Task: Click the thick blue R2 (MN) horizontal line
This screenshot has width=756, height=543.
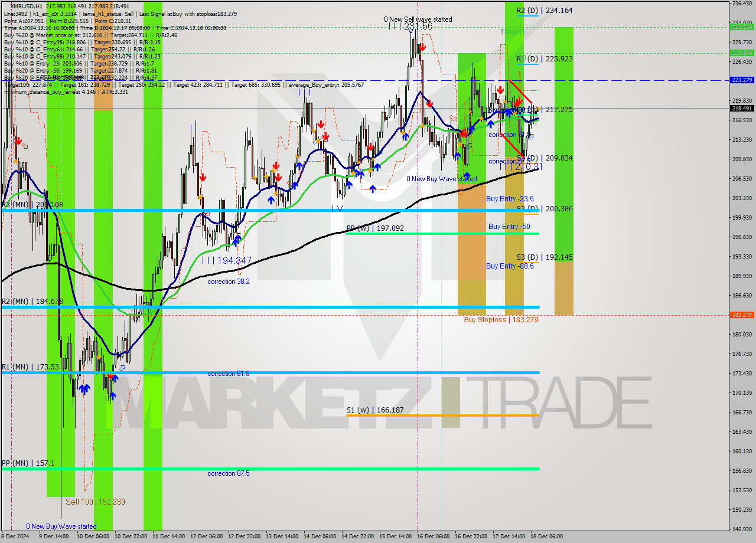Action: pos(271,307)
